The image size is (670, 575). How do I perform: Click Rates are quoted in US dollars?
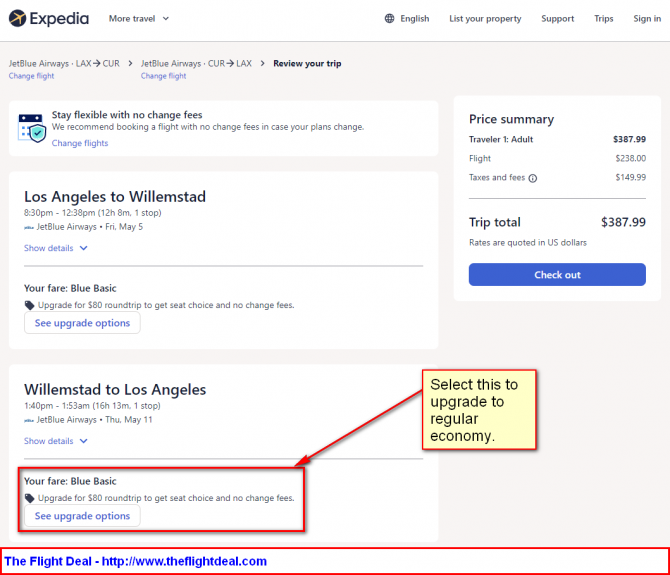tap(528, 243)
